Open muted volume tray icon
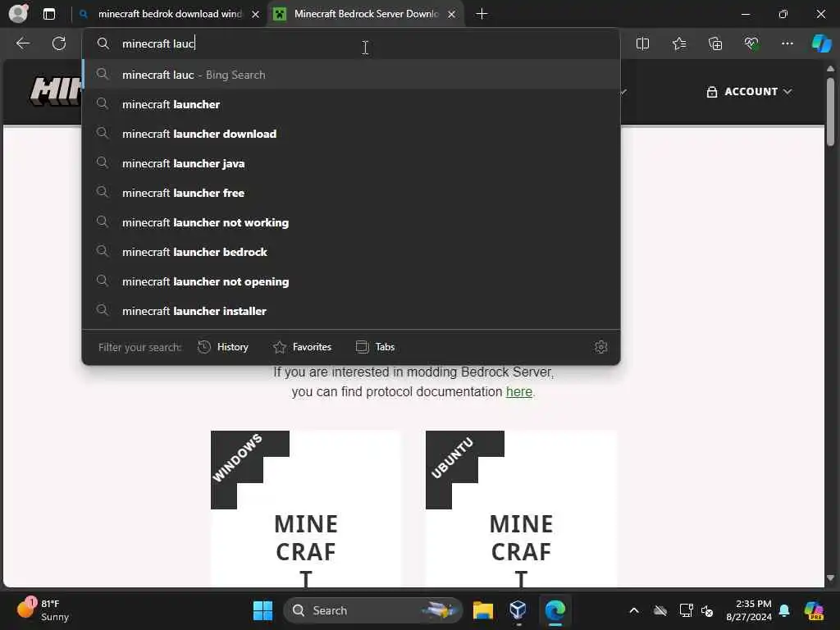The height and width of the screenshot is (630, 840). pos(707,610)
